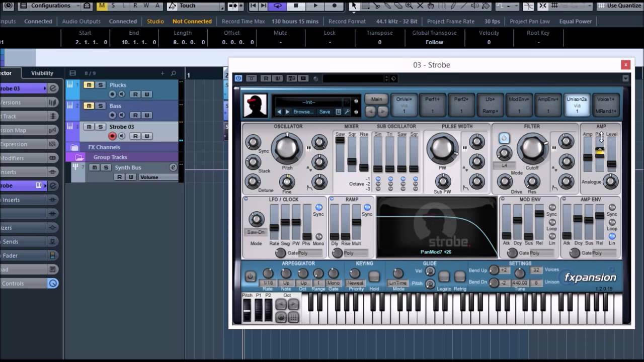Toggle the cycle loop button in transport
Image resolution: width=644 pixels, height=362 pixels.
point(277,6)
